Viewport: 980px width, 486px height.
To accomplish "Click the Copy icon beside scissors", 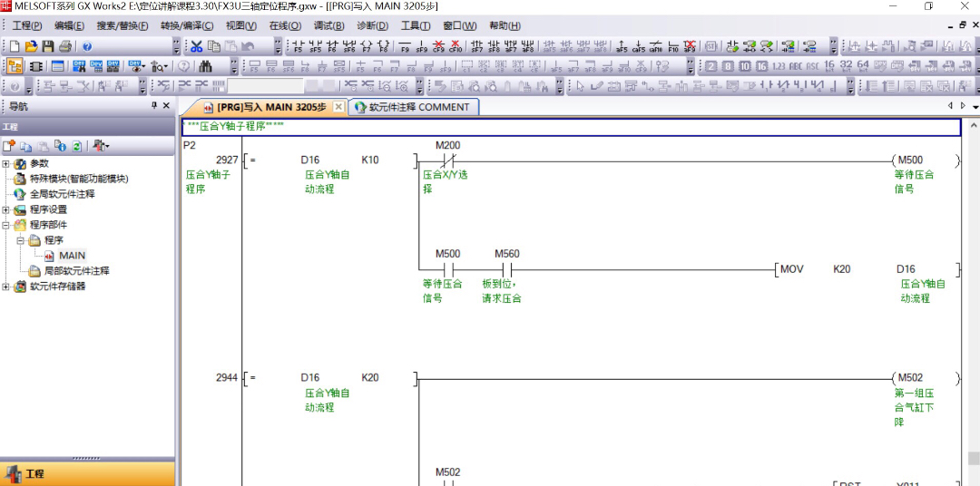I will click(214, 46).
